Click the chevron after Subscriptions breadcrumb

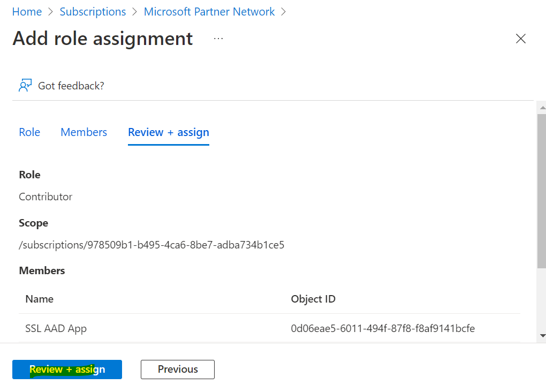click(135, 12)
